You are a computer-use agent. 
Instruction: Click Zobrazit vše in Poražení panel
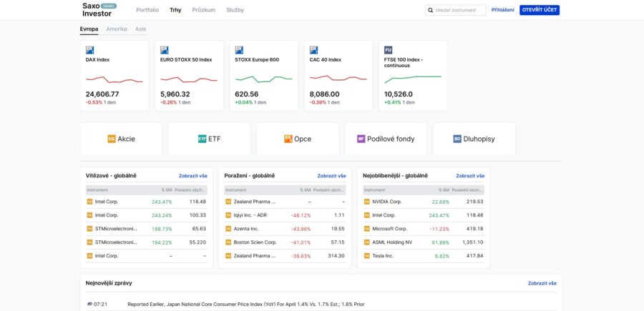[x=331, y=176]
